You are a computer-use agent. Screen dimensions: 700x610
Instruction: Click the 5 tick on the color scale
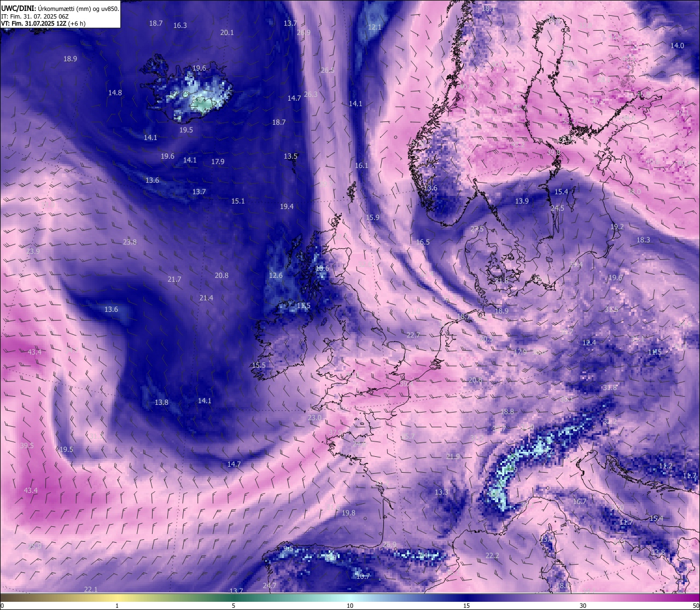tap(234, 606)
